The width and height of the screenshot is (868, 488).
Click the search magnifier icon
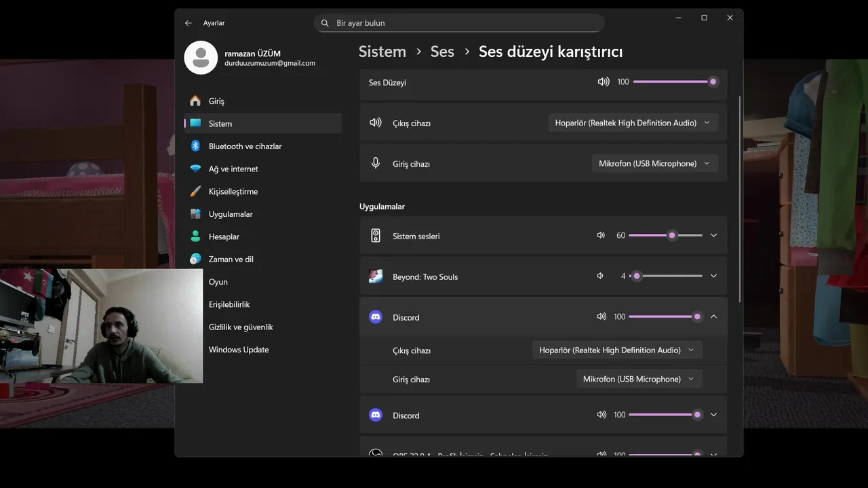tap(325, 23)
